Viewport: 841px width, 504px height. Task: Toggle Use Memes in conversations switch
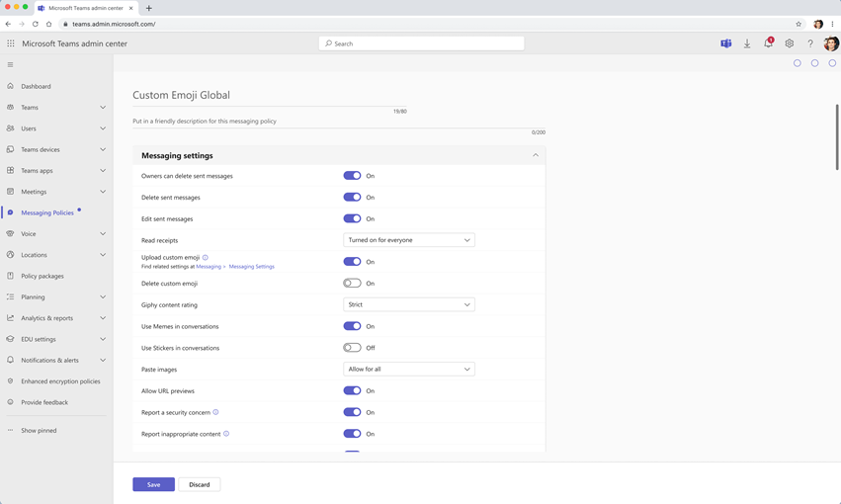352,326
